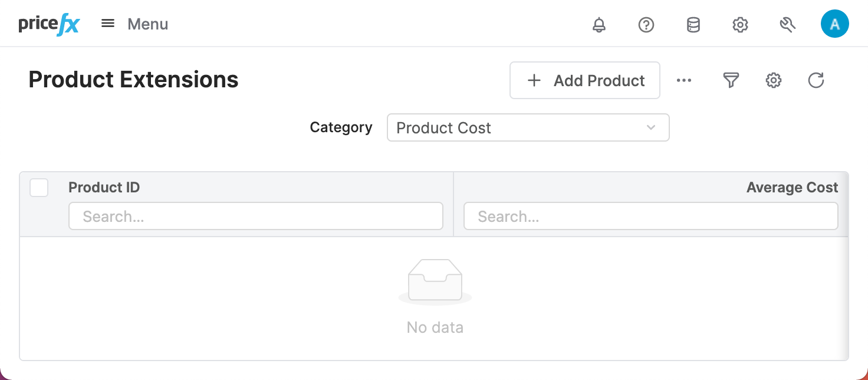
Task: Click the Product Cost dropdown chevron
Action: 651,127
